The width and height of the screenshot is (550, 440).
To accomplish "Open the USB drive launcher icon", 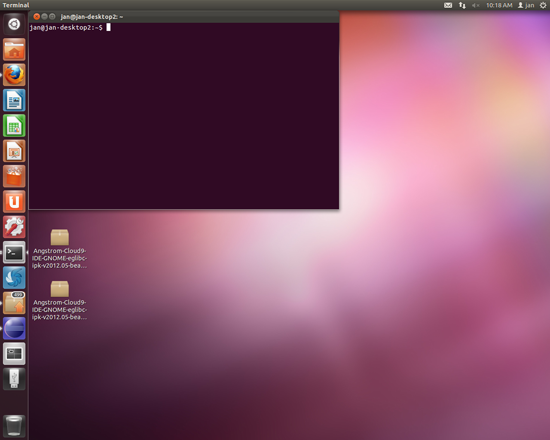I will coord(14,379).
